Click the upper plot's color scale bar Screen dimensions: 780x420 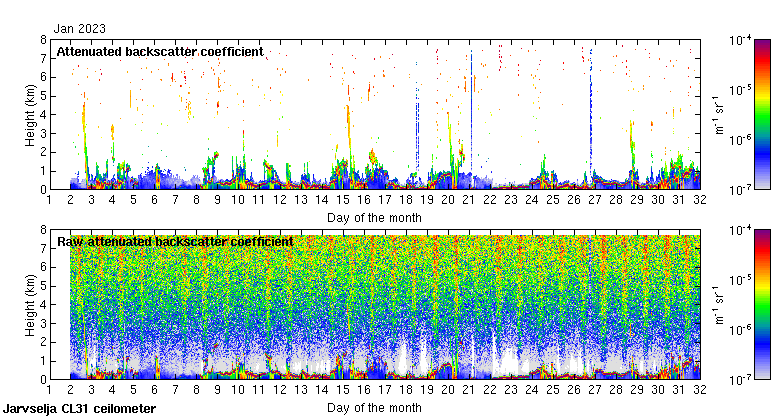[x=762, y=114]
